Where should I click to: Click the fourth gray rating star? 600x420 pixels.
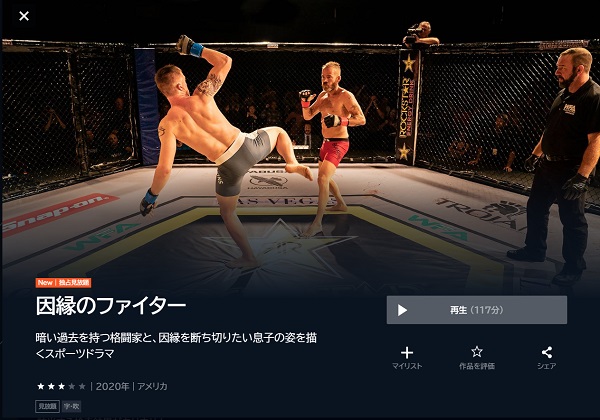pyautogui.click(x=72, y=386)
